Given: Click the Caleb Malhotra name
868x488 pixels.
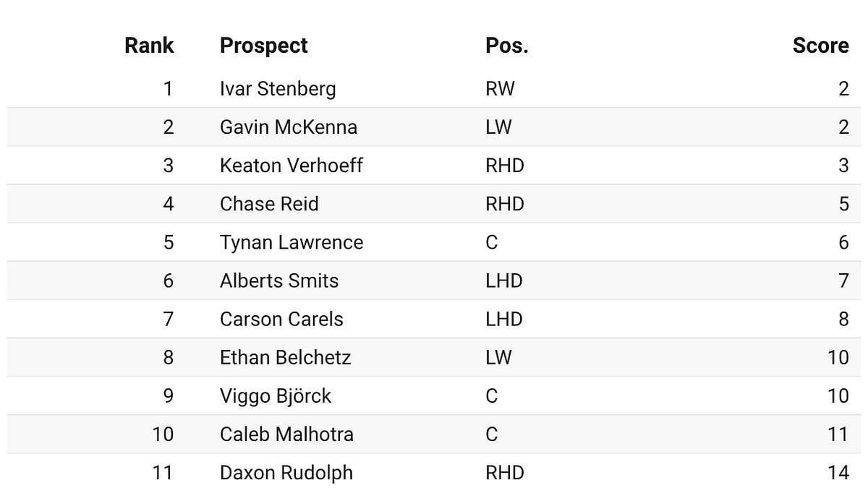Looking at the screenshot, I should (286, 434).
